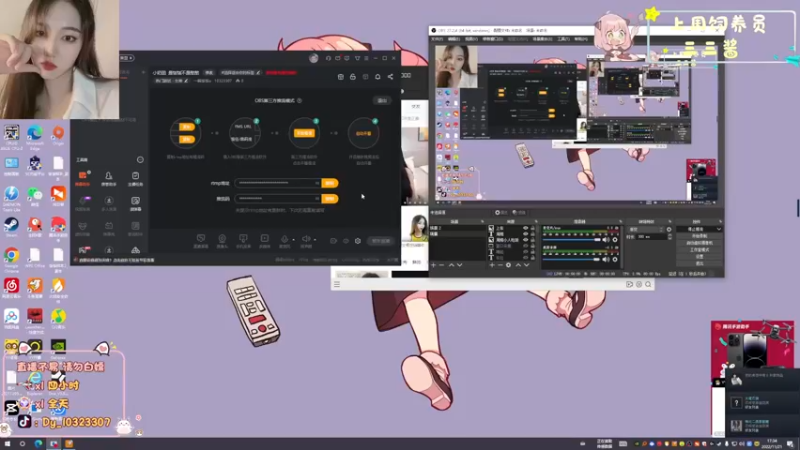Viewport: 800px width, 450px height.
Task: Open the OBS scene transition combo box
Action: (646, 230)
